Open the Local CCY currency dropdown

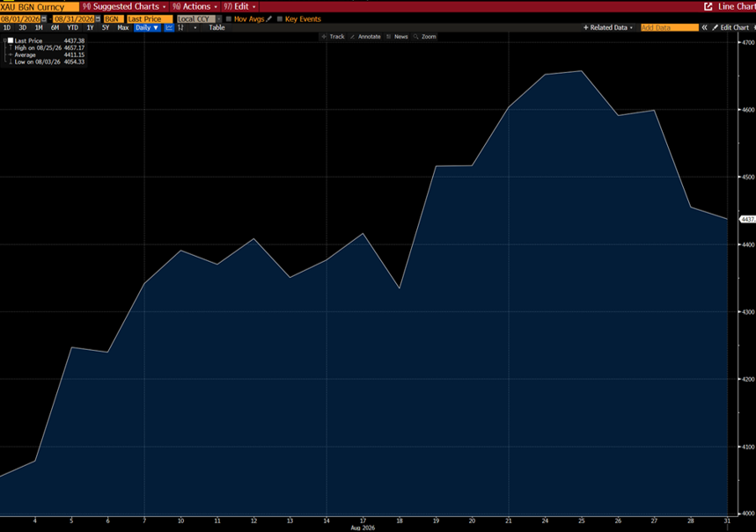(x=199, y=18)
